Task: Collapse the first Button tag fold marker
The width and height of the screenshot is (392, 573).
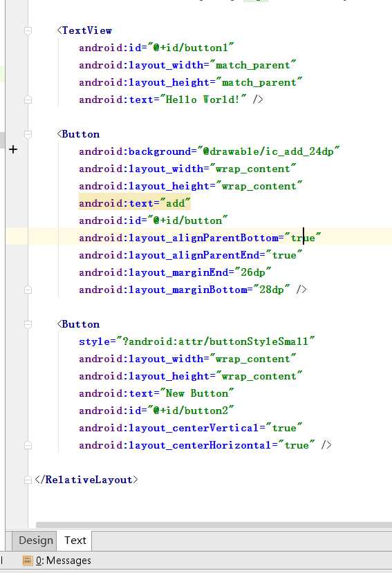Action: [28, 134]
